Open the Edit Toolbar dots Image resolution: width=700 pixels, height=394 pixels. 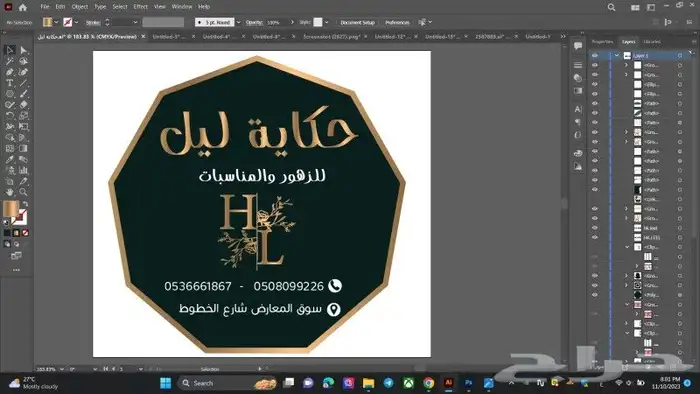17,270
